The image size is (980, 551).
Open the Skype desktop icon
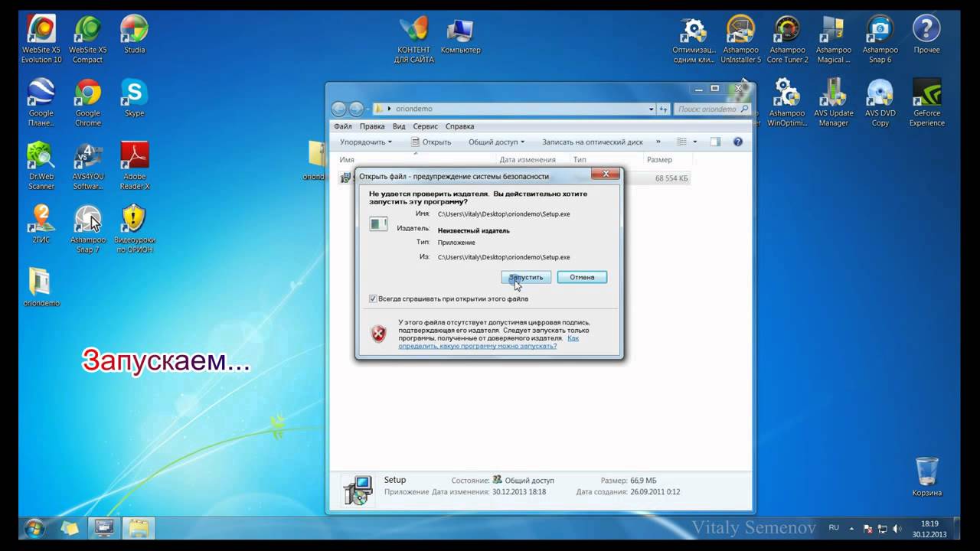click(134, 98)
